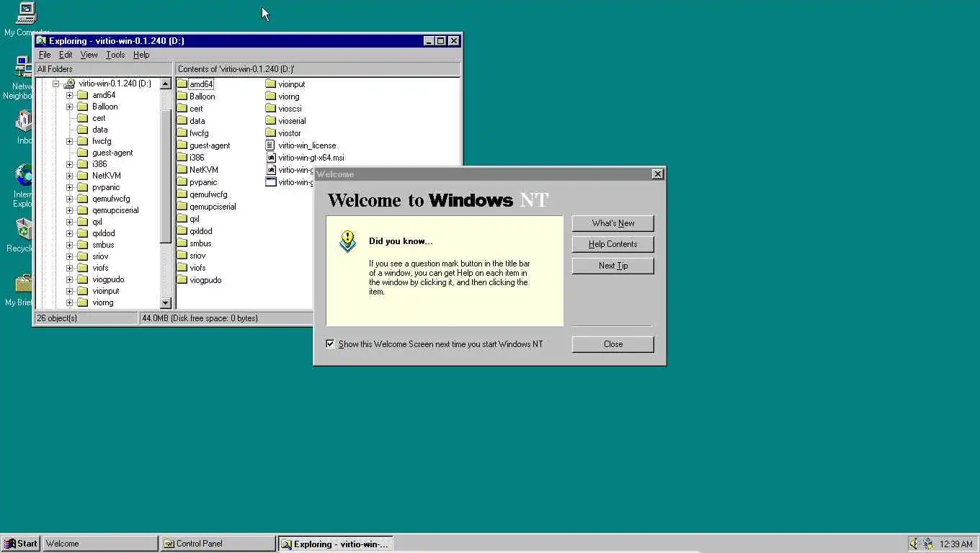Select the qemupciserial folder icon in contents pane

point(182,207)
